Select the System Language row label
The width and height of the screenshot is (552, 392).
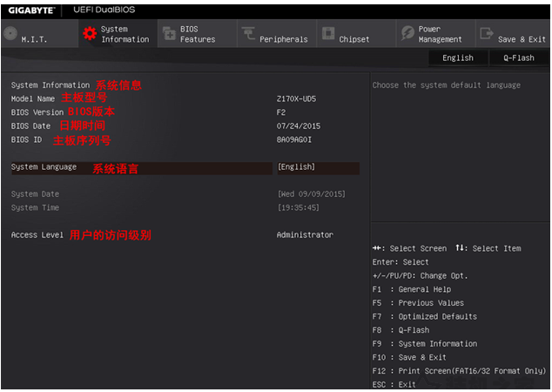click(44, 167)
